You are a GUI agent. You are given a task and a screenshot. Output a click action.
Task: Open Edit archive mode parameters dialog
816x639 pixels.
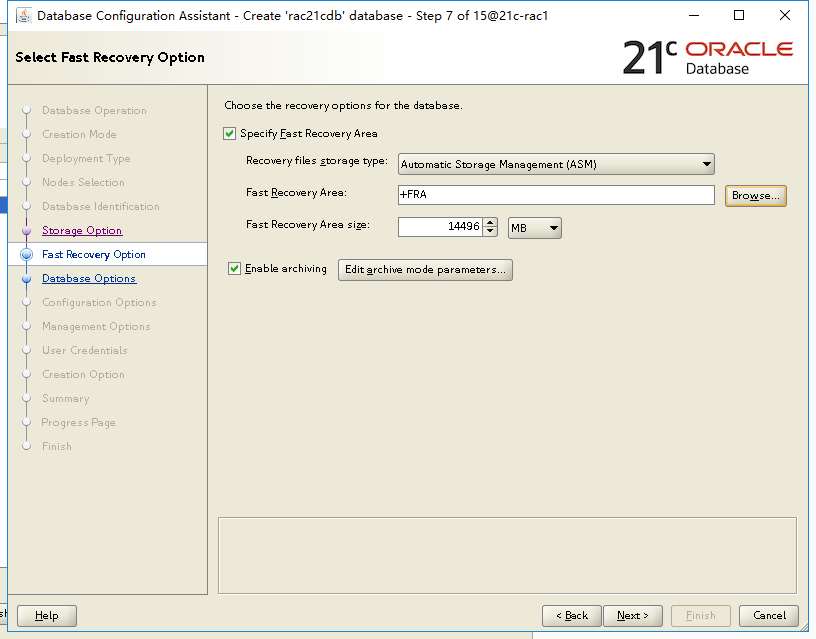coord(425,270)
